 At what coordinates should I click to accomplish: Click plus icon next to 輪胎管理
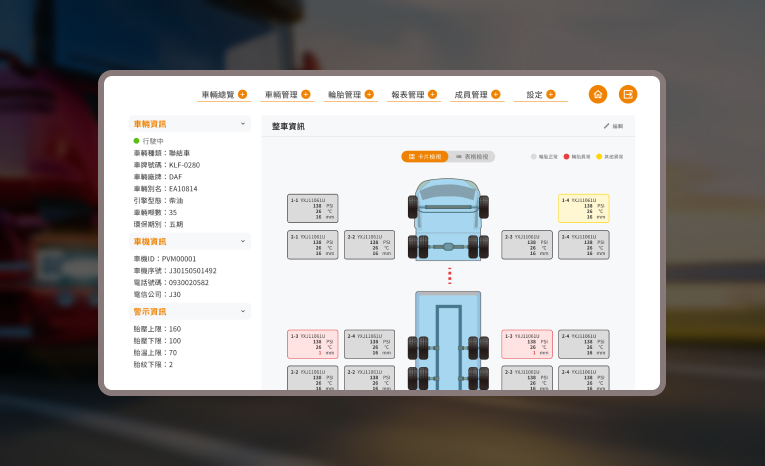click(369, 94)
